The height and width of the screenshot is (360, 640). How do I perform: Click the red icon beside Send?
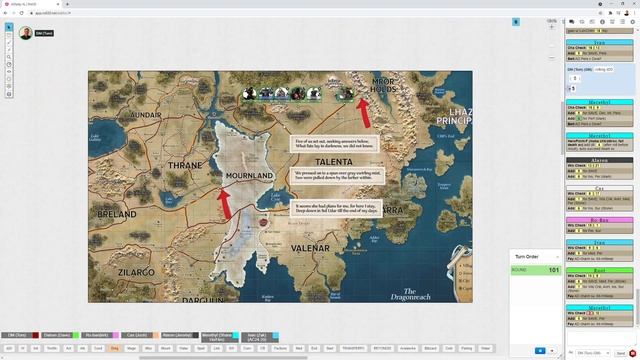[x=633, y=353]
